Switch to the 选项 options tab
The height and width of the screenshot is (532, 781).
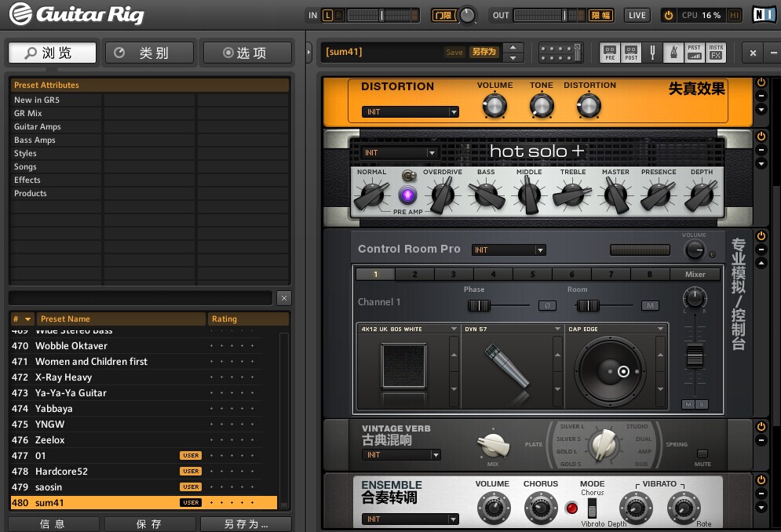247,53
